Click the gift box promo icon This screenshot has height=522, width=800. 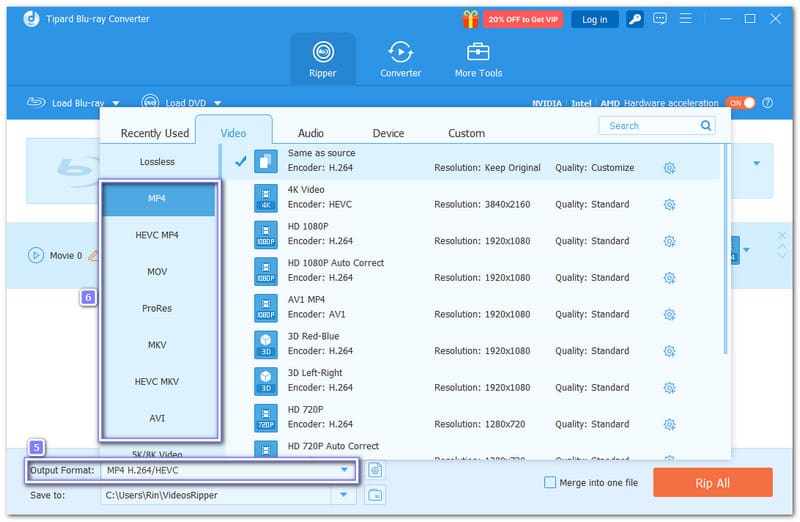470,19
